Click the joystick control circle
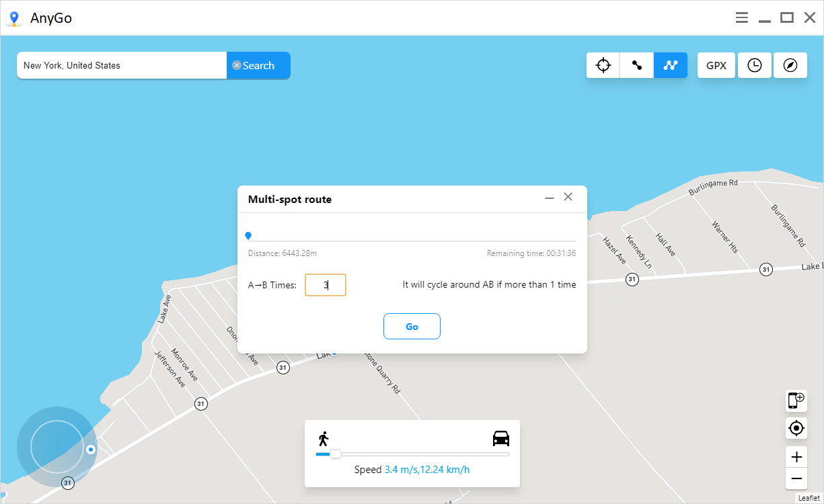This screenshot has width=824, height=504. (57, 447)
